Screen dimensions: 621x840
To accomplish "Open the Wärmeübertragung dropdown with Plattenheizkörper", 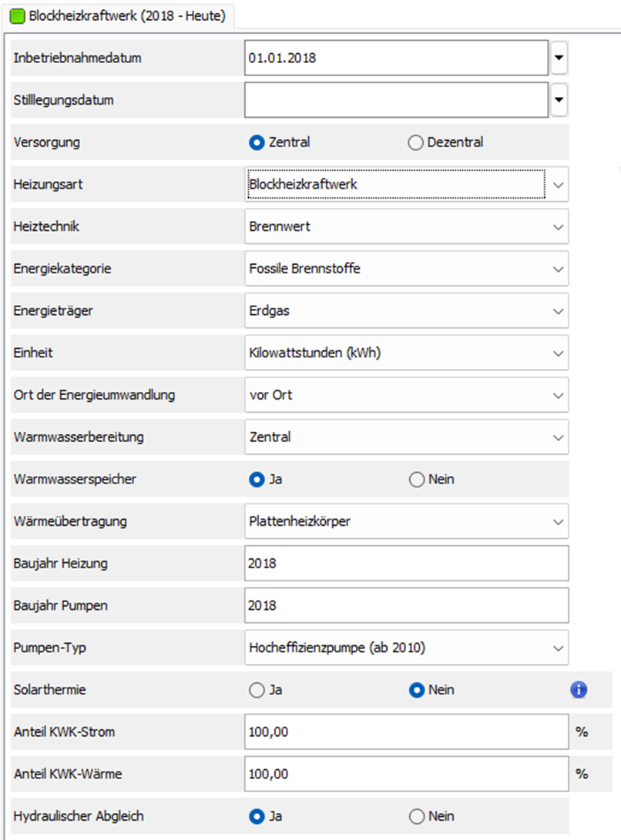I will click(559, 522).
